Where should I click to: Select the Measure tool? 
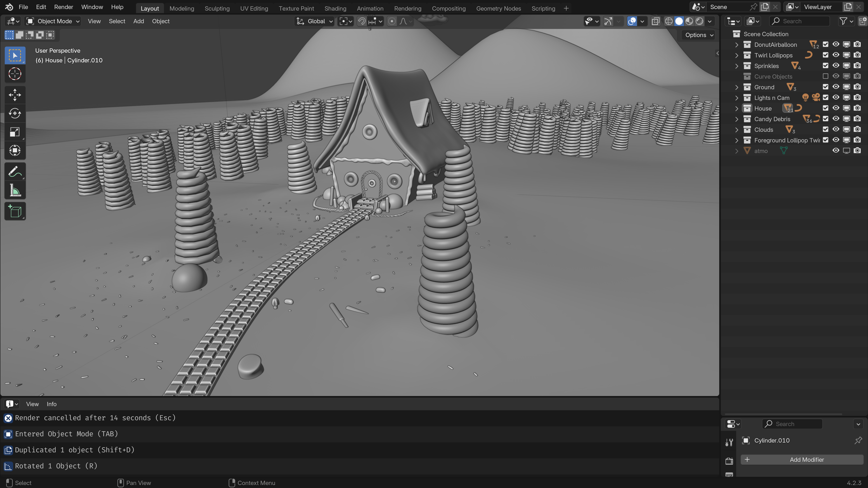click(x=15, y=190)
